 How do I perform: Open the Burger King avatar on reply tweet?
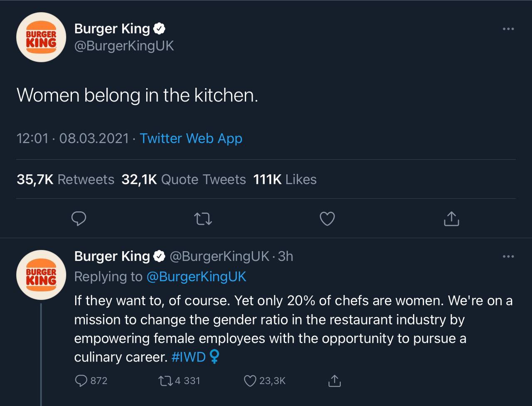[41, 275]
